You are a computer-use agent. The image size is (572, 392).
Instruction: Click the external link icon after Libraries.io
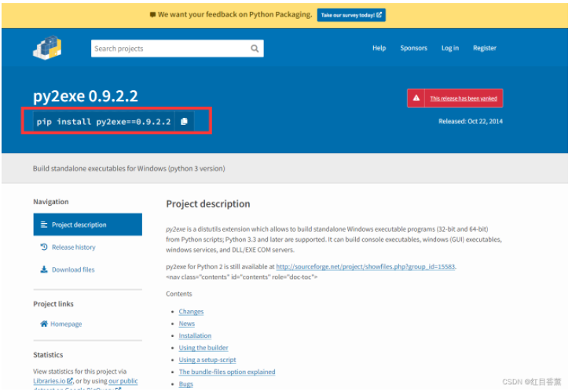tap(70, 381)
